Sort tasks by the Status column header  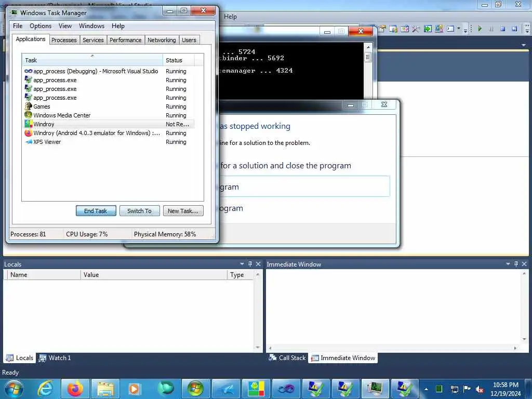(179, 60)
